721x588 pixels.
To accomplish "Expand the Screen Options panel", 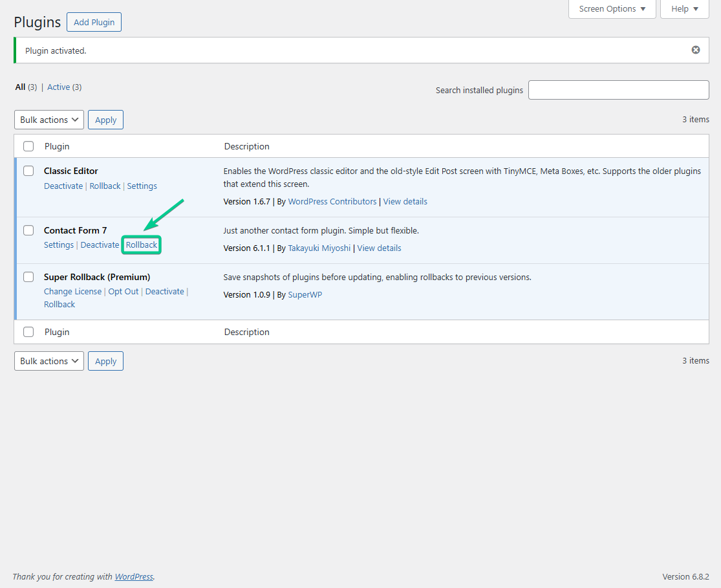I will 612,9.
